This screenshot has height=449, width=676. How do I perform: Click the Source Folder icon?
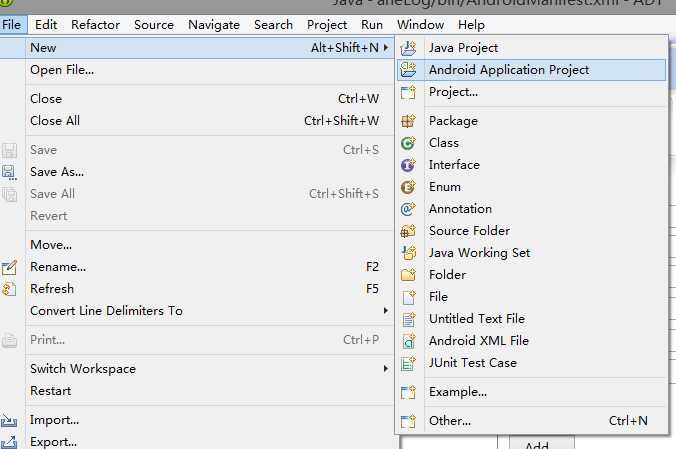408,231
